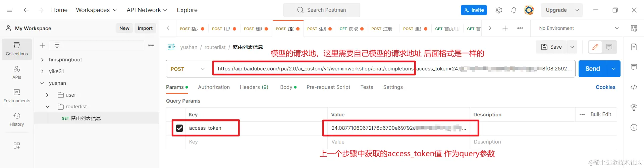Viewport: 644px width, 168px height.
Task: Click the Invite button
Action: pyautogui.click(x=474, y=10)
